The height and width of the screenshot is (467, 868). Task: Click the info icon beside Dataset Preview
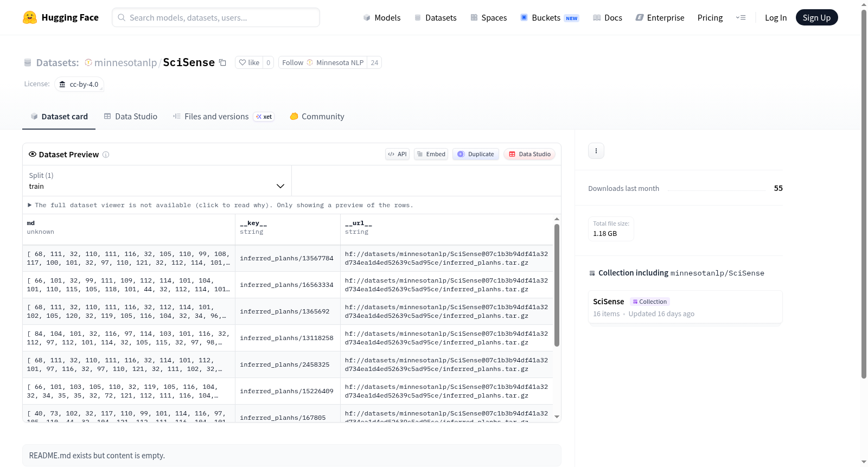[x=106, y=155]
